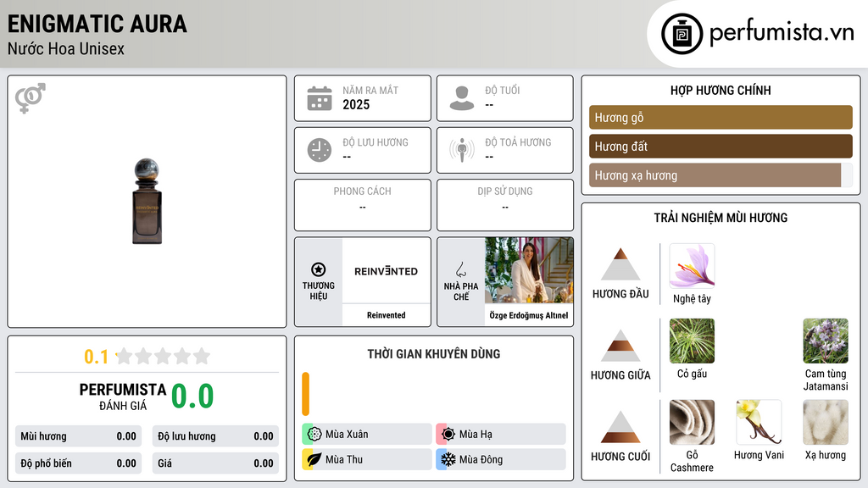
Task: Select the Mùa Xuân season button
Action: click(366, 434)
